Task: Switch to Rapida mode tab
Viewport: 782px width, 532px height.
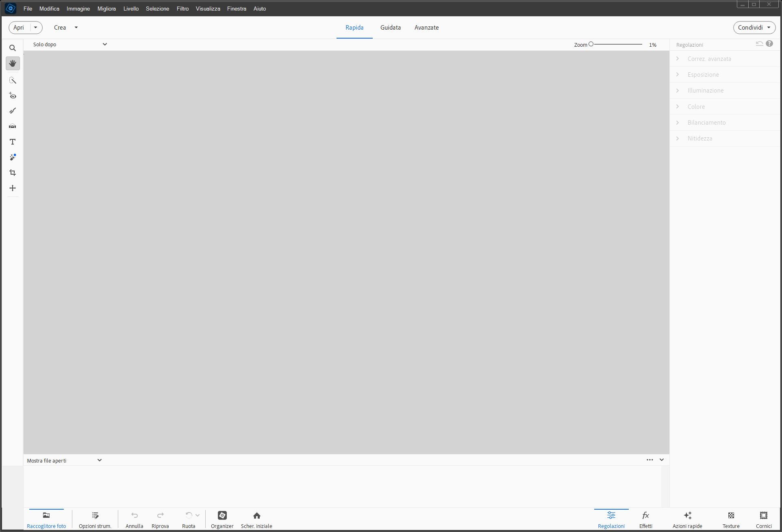Action: pos(354,28)
